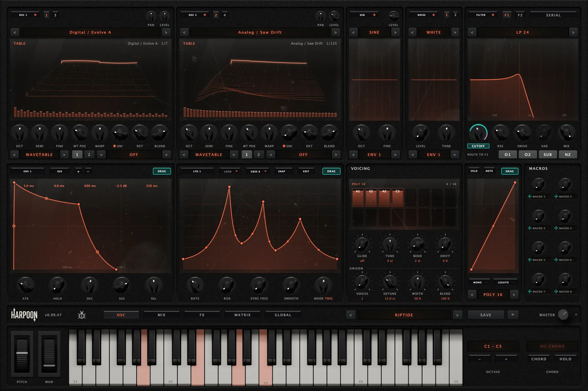
Task: Click the CHORD button
Action: [x=539, y=359]
